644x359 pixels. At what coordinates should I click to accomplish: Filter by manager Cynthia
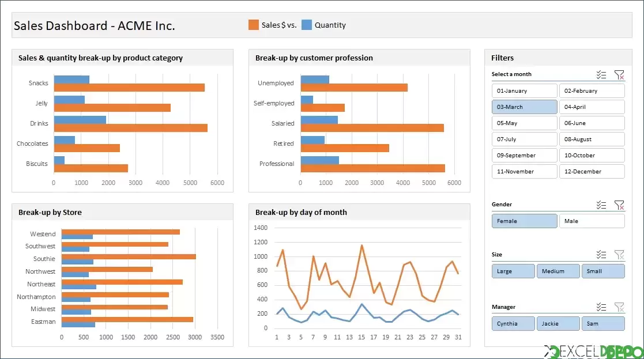point(513,323)
